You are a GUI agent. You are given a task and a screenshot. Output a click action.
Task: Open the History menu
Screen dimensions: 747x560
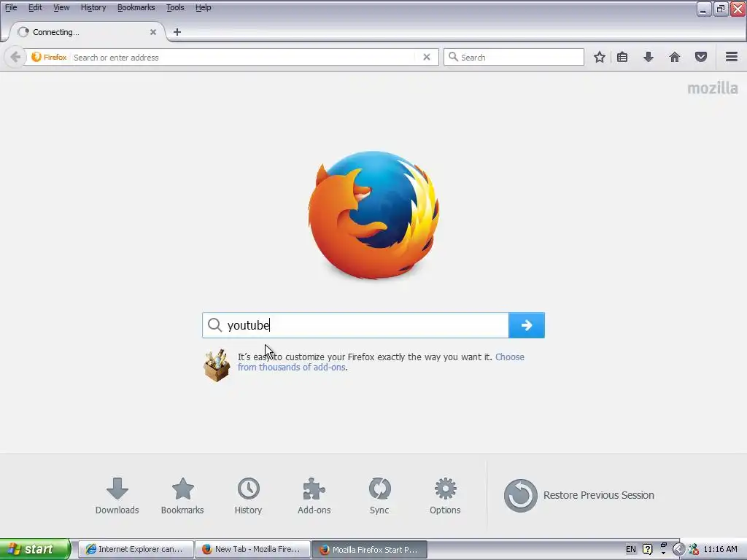point(93,7)
